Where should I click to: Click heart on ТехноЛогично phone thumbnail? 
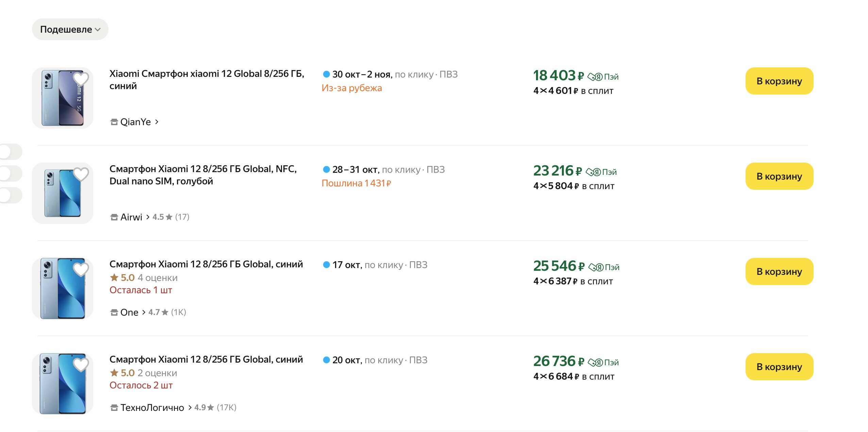(x=81, y=365)
